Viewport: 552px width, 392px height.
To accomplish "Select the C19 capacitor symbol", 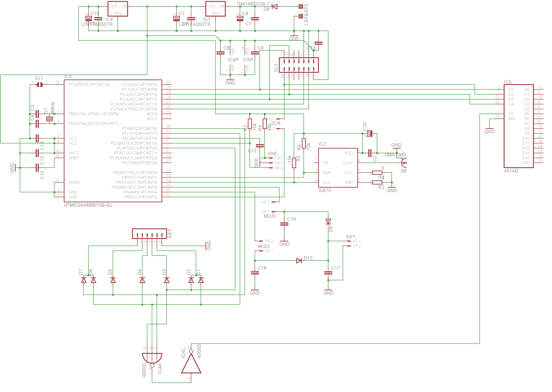I will (x=284, y=224).
